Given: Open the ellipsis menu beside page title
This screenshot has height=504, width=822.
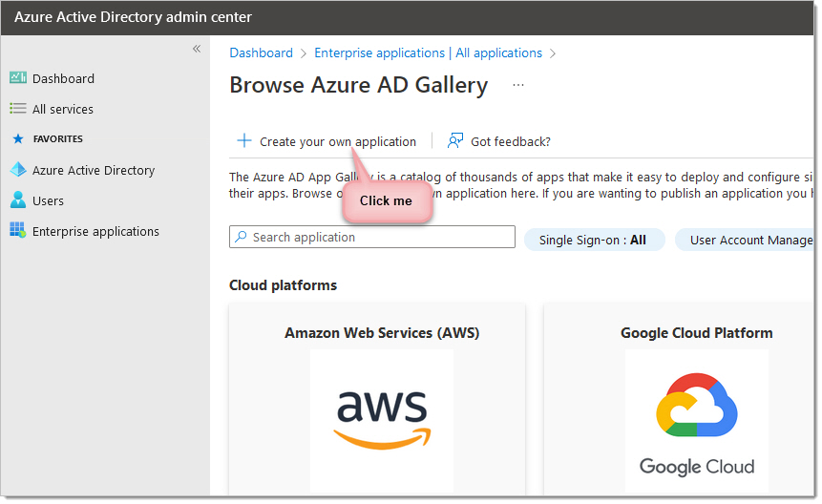Looking at the screenshot, I should tap(518, 85).
